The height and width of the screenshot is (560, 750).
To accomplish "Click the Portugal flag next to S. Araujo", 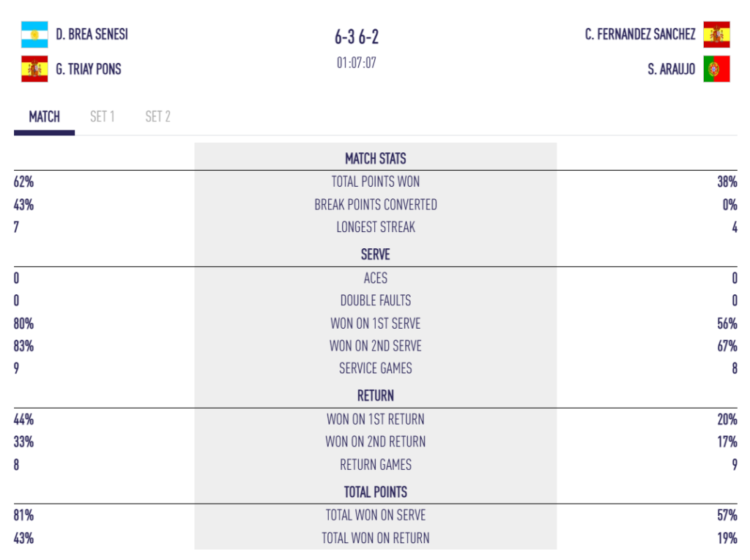I will click(716, 70).
